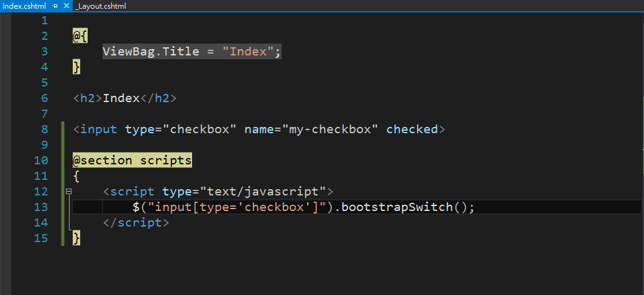
Task: Click the "Index" string literal
Action: 248,52
